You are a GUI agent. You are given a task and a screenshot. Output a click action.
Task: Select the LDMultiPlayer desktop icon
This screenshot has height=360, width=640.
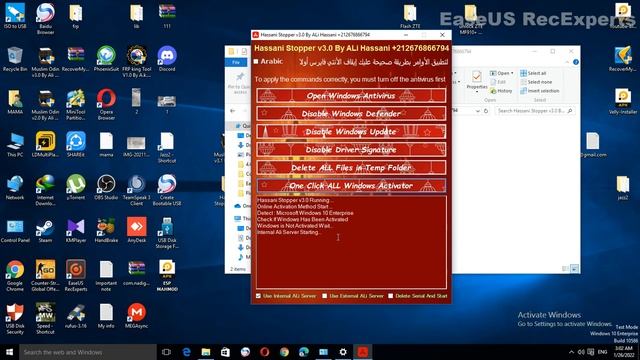pos(45,144)
